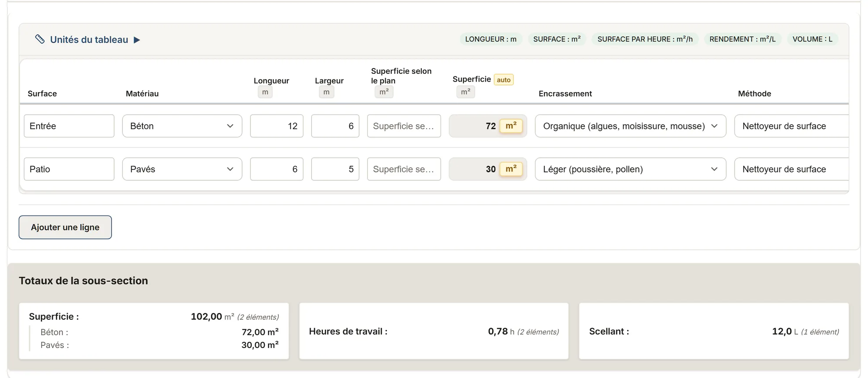Click the Patio surface name field

(x=69, y=169)
